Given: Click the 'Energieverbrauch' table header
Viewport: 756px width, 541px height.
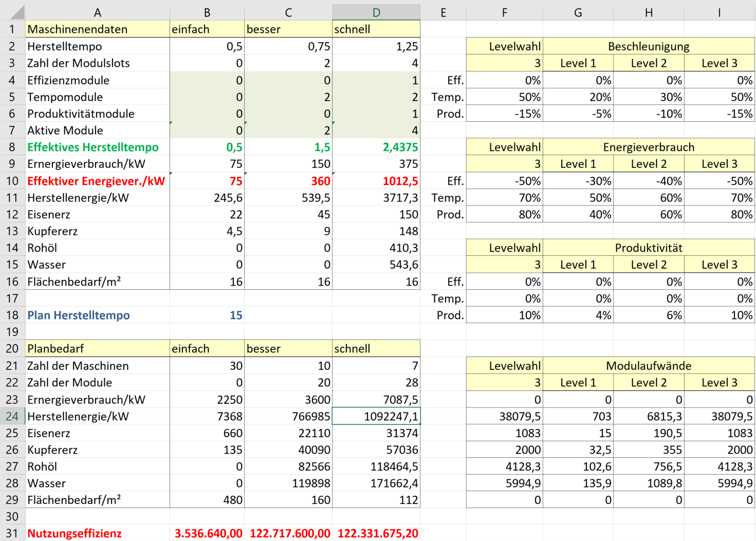Looking at the screenshot, I should click(x=649, y=147).
